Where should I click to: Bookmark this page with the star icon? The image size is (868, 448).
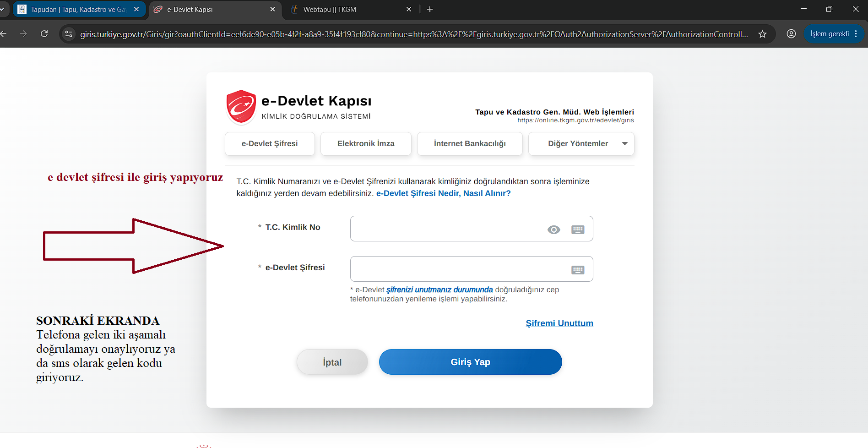pos(762,34)
